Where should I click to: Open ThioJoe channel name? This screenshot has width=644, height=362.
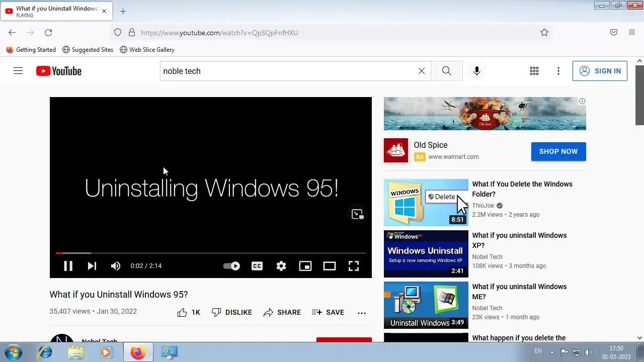483,205
